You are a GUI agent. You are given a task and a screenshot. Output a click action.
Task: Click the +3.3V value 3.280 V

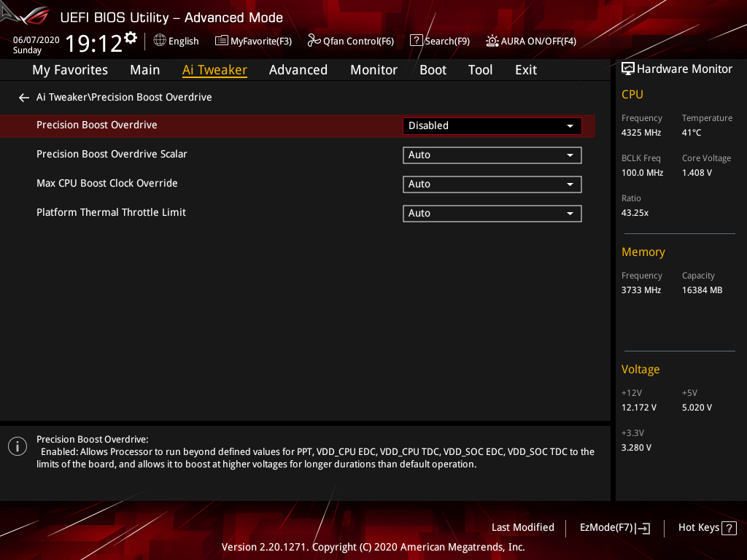636,448
